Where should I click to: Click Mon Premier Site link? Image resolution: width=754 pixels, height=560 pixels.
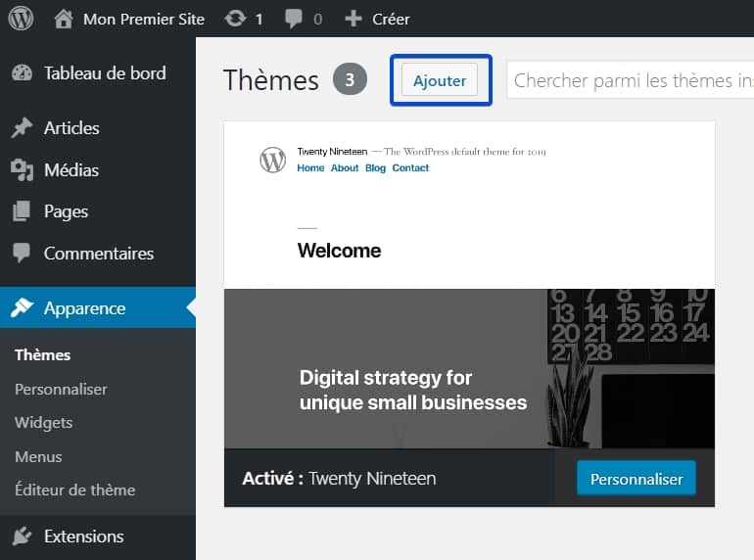(143, 20)
